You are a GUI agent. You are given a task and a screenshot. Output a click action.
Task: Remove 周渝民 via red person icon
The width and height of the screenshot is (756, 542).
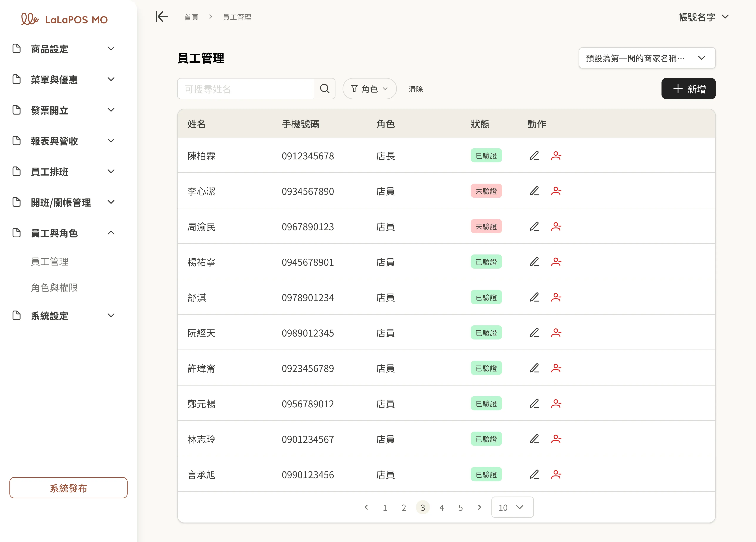click(x=556, y=226)
